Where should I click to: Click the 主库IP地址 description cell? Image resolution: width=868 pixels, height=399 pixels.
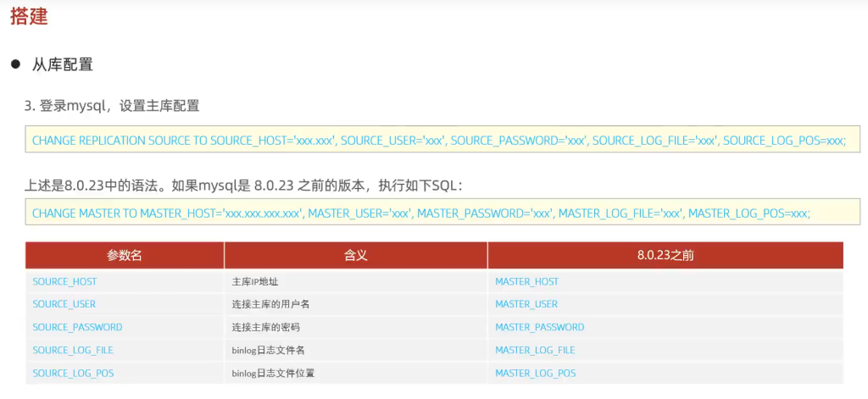coord(254,281)
